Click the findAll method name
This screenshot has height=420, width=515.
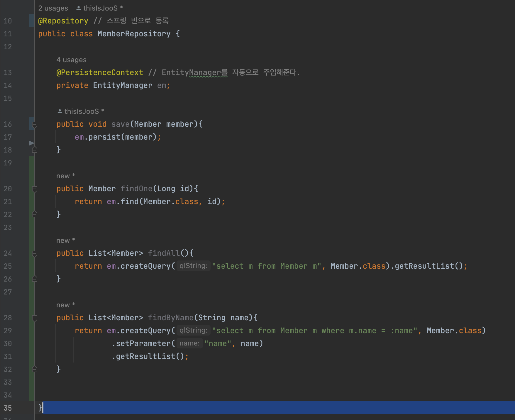(x=164, y=253)
